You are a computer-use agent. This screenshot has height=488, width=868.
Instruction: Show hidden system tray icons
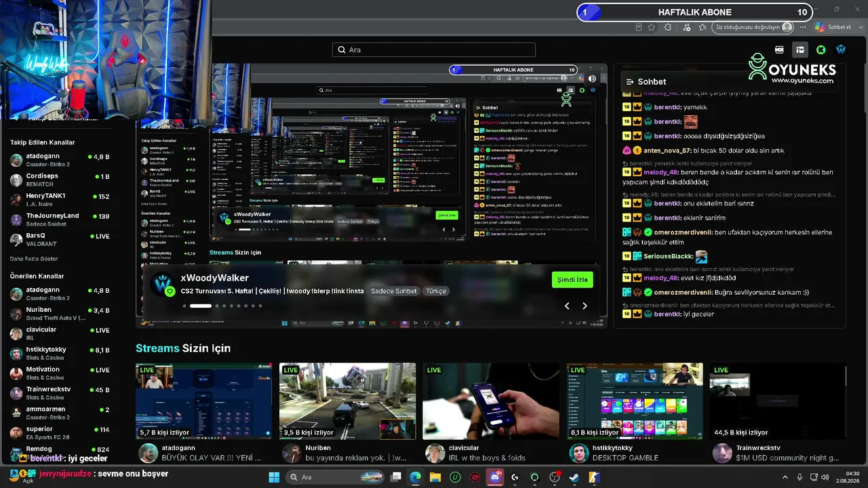(785, 477)
